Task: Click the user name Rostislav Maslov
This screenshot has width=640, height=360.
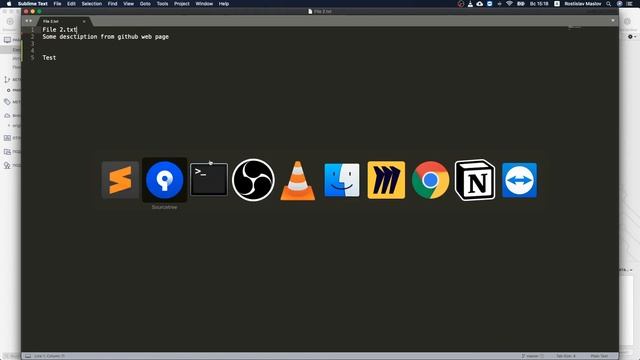Action: (x=582, y=4)
